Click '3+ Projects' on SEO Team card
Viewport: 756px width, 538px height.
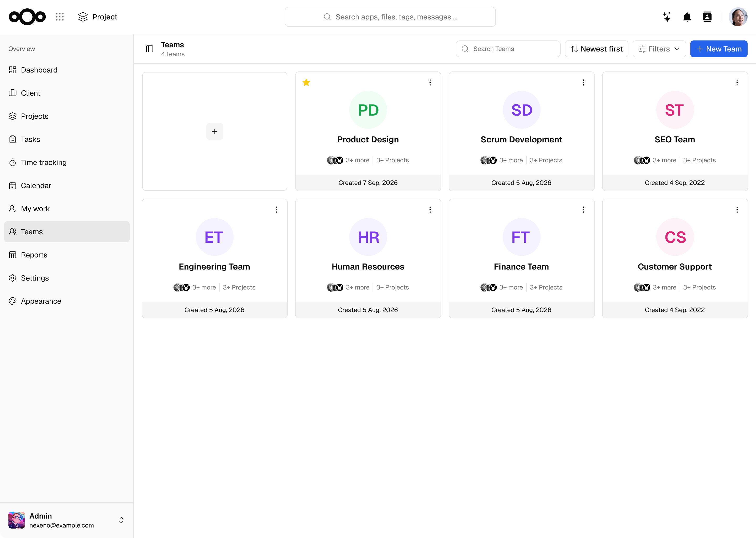699,160
